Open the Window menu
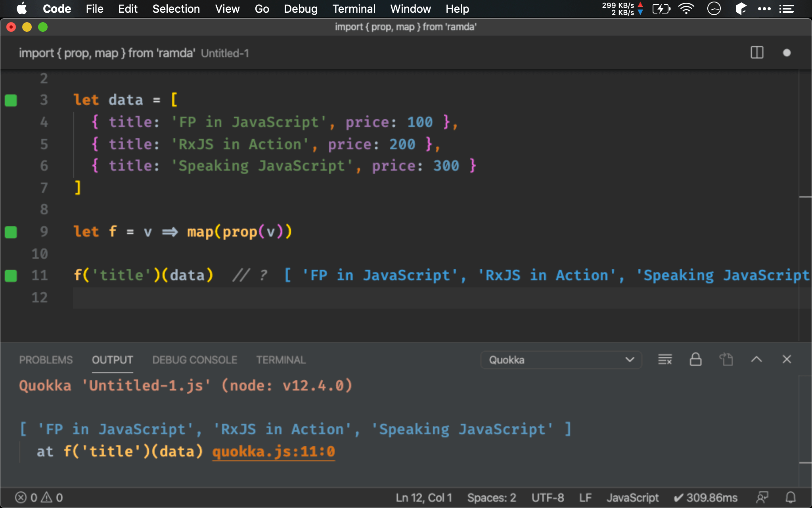Viewport: 812px width, 508px height. coord(410,9)
